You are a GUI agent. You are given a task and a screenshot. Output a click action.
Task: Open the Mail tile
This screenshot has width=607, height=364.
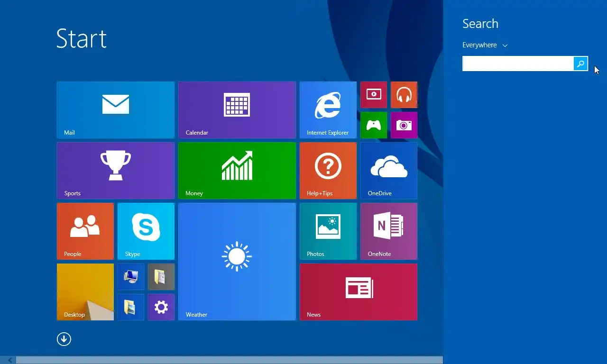116,110
